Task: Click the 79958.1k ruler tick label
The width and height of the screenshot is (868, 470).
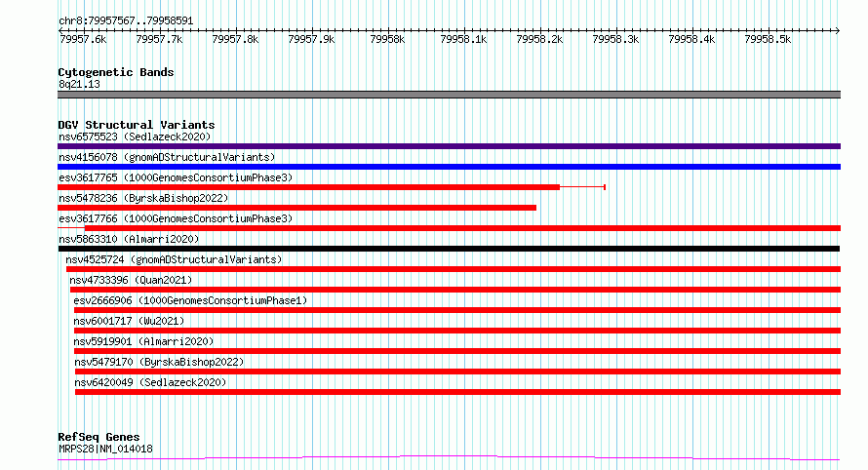Action: tap(463, 39)
